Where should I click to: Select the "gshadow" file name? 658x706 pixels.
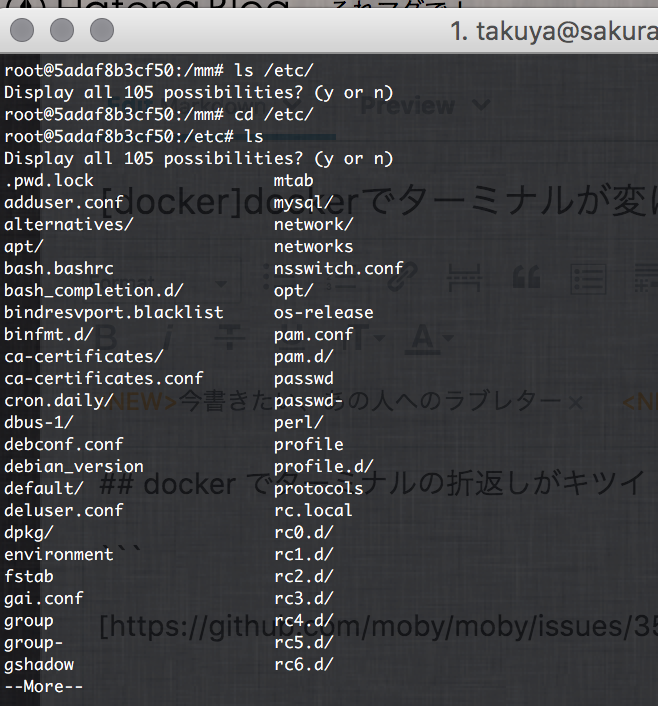pos(39,666)
